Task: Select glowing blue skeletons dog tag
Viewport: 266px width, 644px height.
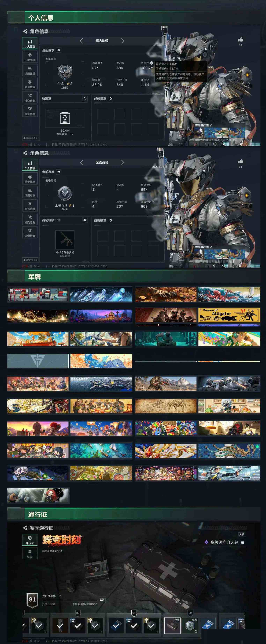Action: [x=101, y=294]
